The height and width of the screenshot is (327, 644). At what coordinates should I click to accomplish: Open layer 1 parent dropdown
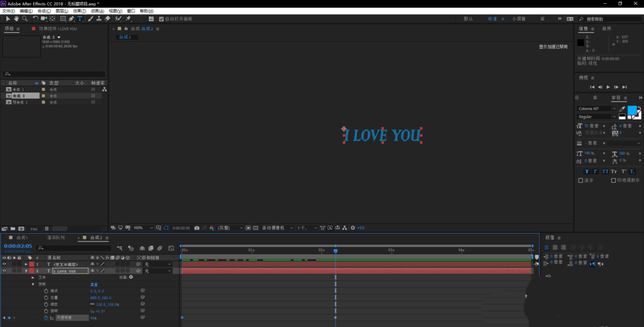click(x=158, y=265)
